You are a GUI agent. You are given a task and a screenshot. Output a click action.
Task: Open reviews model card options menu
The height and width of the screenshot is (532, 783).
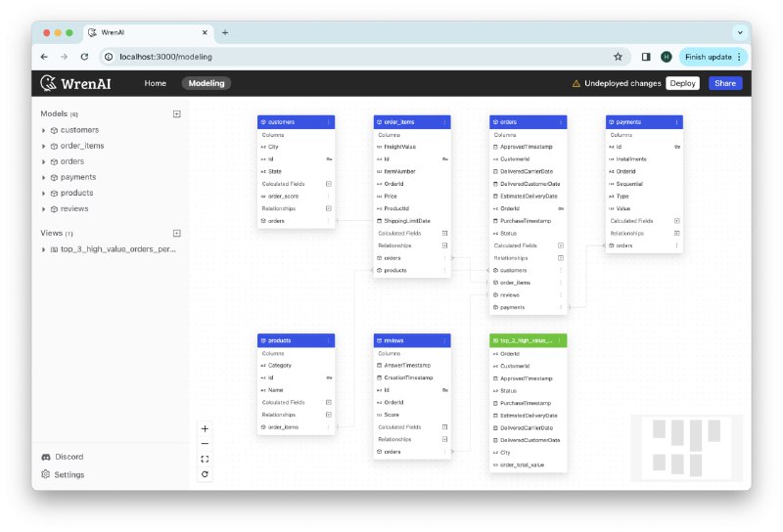point(444,340)
